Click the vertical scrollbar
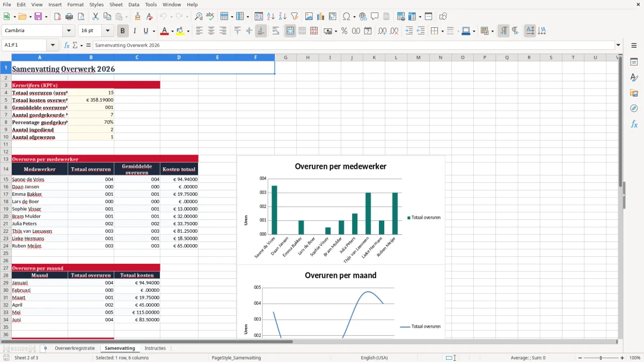 click(620, 196)
